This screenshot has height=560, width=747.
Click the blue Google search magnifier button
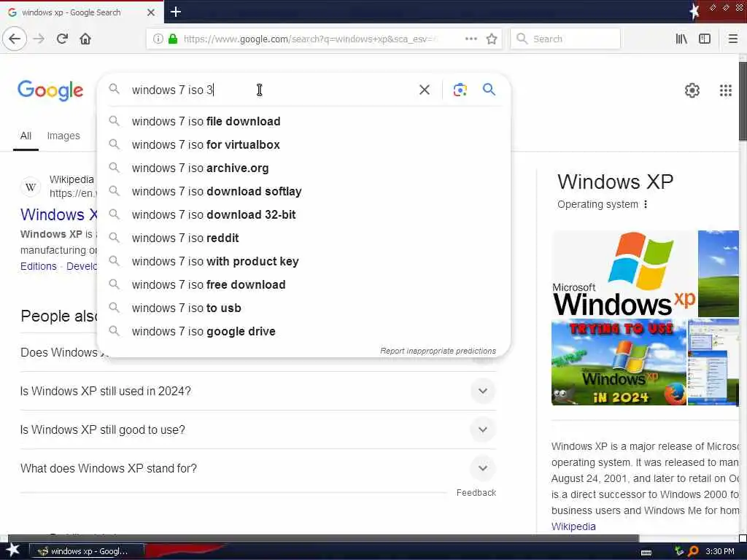(489, 89)
